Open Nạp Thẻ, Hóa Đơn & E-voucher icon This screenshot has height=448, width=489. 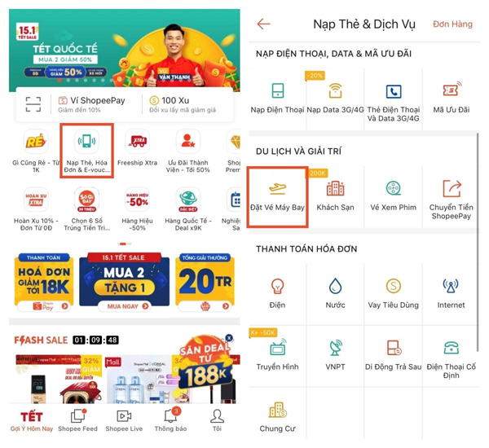(86, 141)
